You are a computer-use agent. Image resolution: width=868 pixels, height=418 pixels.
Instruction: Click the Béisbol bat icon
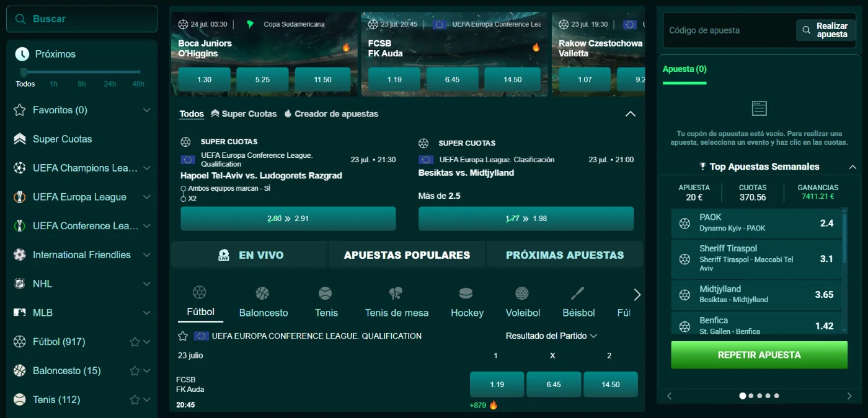coord(578,293)
